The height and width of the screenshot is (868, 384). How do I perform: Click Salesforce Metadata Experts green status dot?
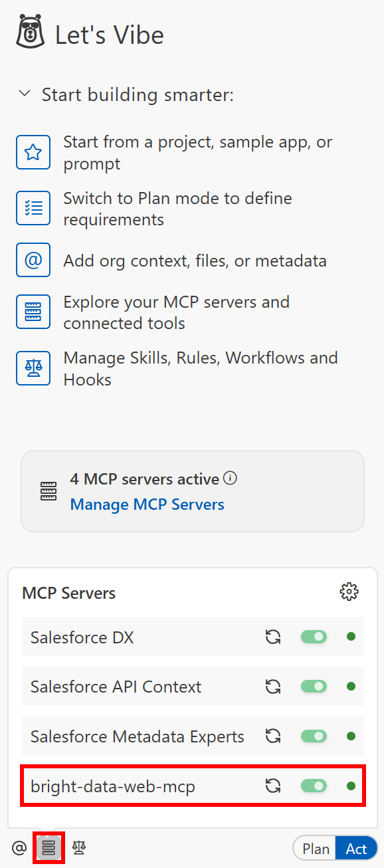click(x=351, y=736)
